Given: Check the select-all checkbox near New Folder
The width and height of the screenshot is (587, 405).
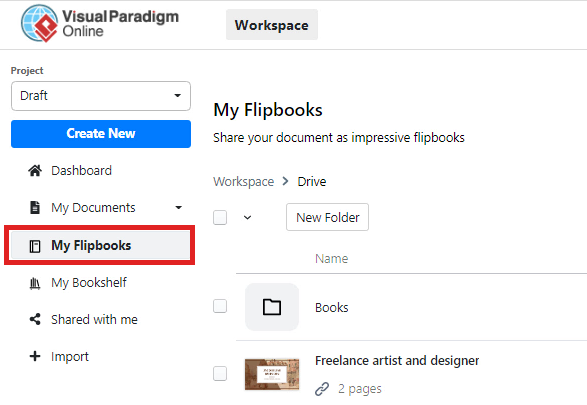Looking at the screenshot, I should click(x=220, y=217).
